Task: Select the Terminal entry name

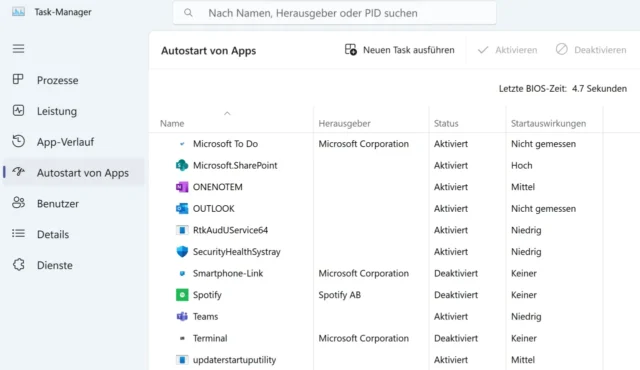Action: click(210, 338)
